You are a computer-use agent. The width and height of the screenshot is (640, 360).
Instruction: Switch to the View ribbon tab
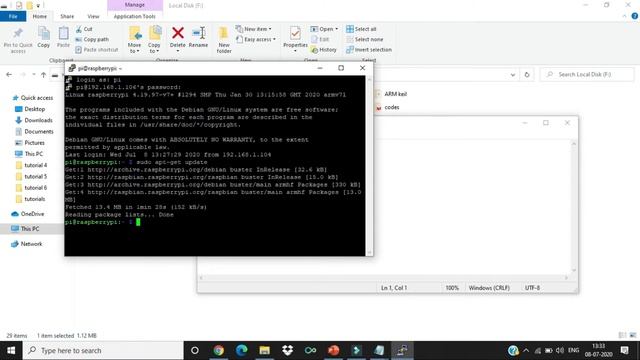click(x=93, y=16)
